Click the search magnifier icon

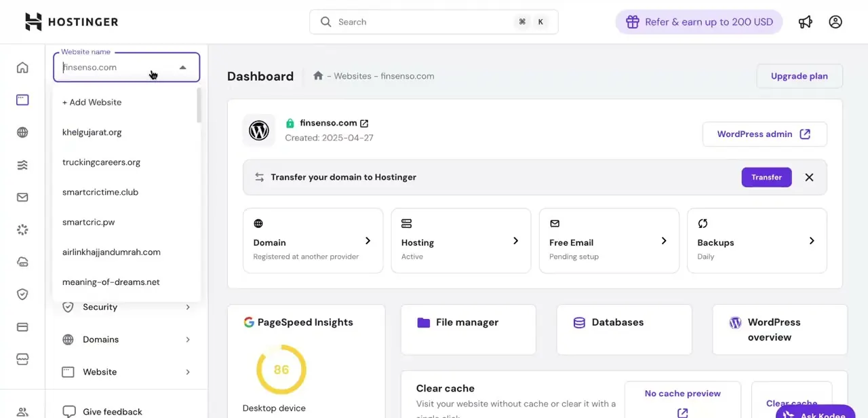[326, 22]
